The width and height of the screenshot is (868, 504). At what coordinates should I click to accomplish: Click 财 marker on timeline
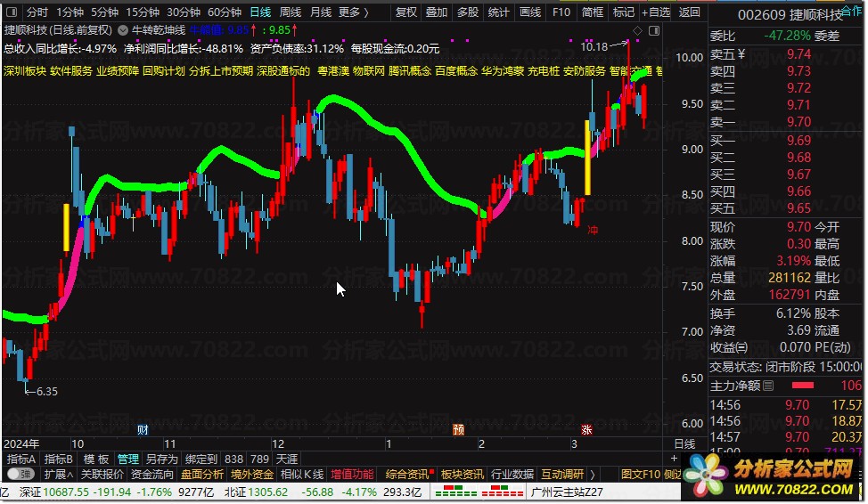point(143,429)
